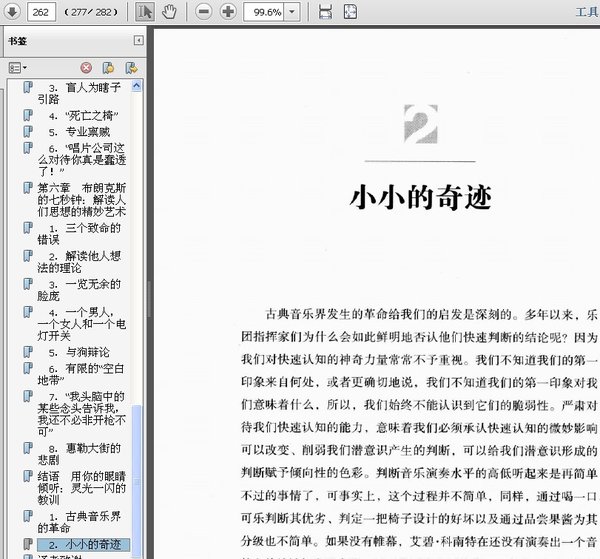Select highlighted bookmark 2. 小小的奇迹
Viewport: 600px width, 559px height.
click(x=83, y=544)
